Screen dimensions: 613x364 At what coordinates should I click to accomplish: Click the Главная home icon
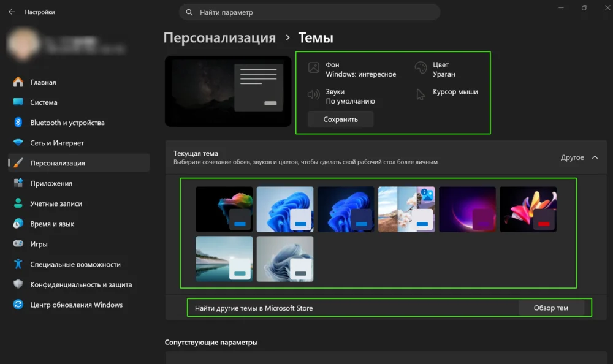(x=18, y=82)
